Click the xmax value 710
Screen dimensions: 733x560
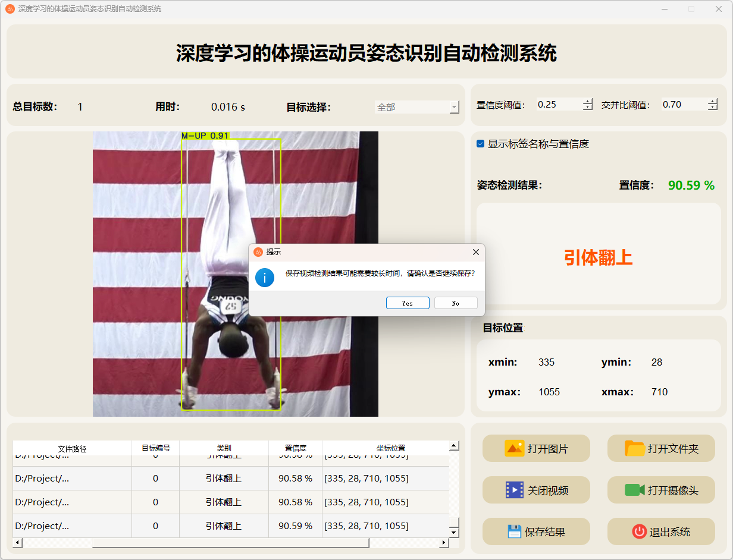point(659,392)
